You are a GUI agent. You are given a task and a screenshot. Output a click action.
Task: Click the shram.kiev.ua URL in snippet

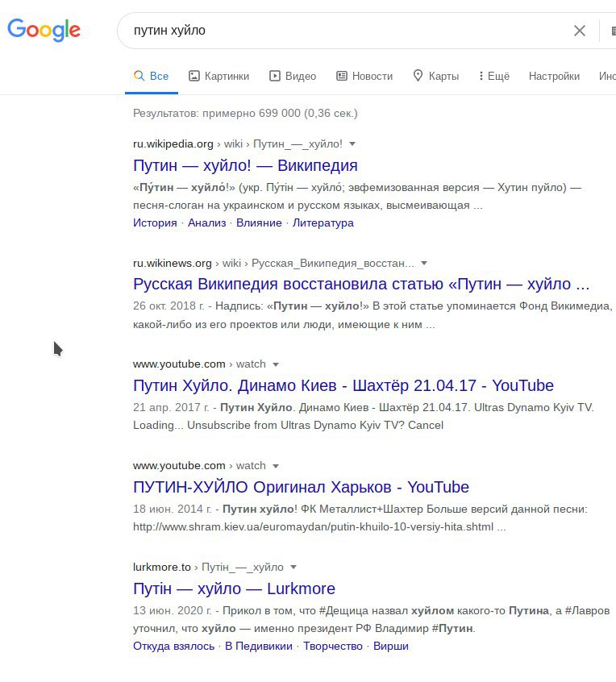point(313,527)
